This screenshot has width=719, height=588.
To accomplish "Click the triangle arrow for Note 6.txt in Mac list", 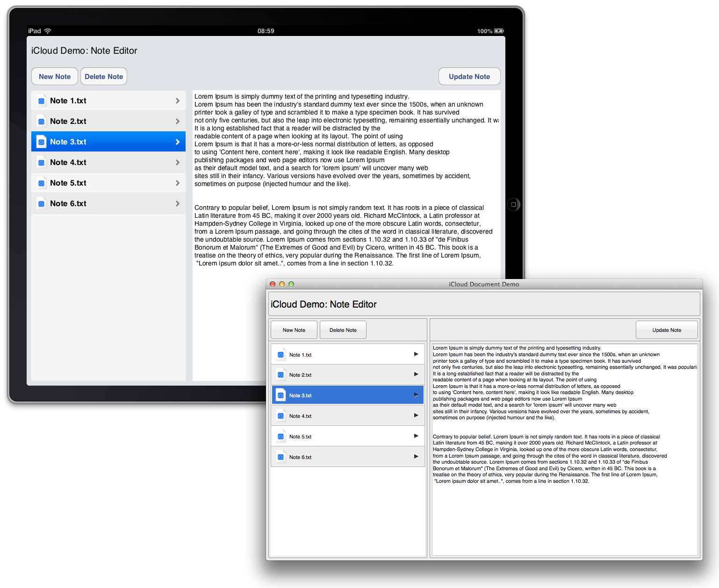I will pos(416,457).
